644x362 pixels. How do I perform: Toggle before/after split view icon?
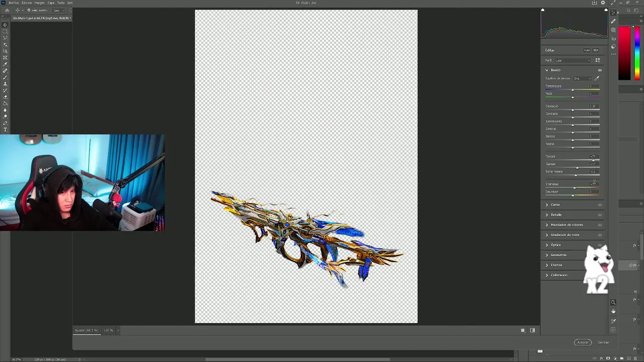(532, 330)
